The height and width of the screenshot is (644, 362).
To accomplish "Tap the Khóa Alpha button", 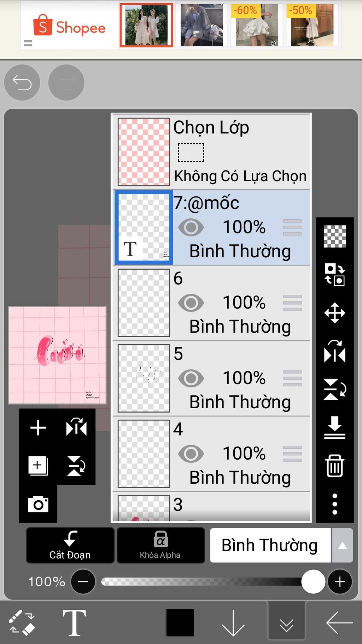I will click(160, 545).
